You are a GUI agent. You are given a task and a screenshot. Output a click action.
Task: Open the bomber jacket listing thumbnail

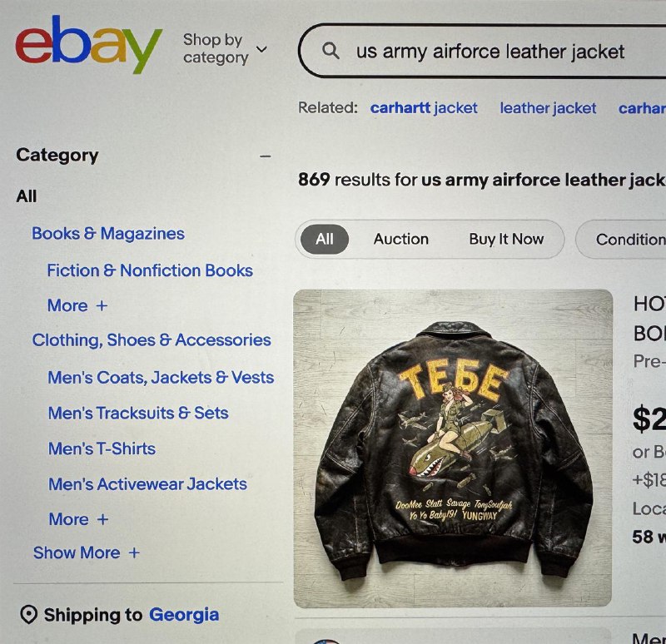tap(453, 448)
